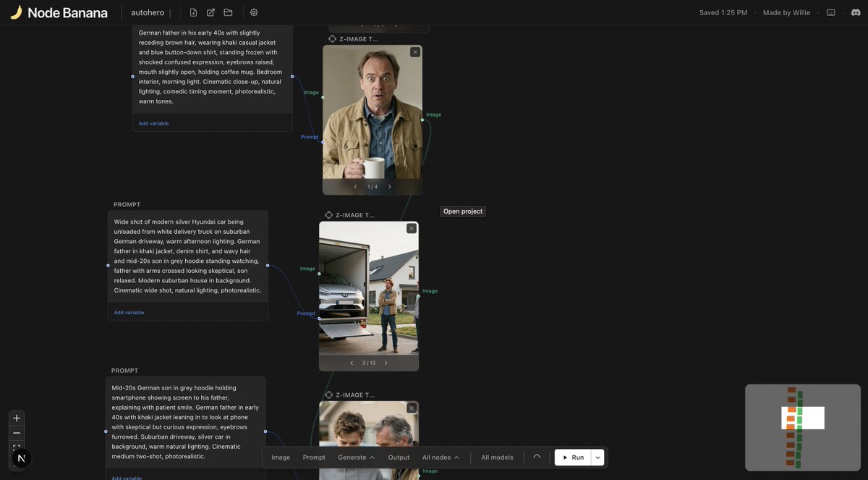Expand the All nodes menu

(441, 458)
